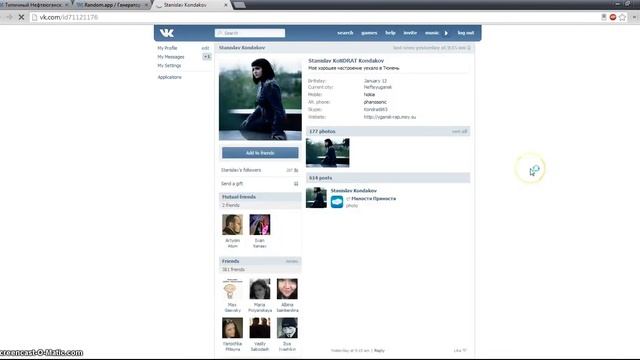Click the current city value Nefteyugansk
The image size is (640, 360).
click(x=378, y=87)
